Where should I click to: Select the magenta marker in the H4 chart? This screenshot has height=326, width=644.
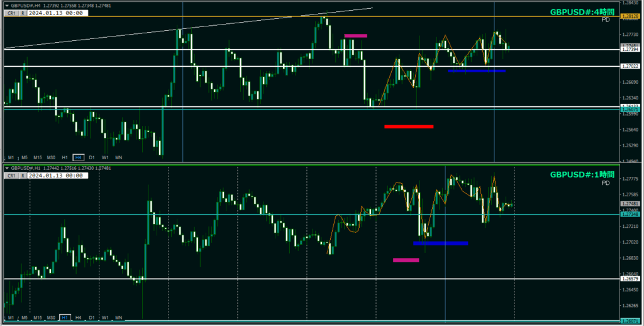(356, 36)
